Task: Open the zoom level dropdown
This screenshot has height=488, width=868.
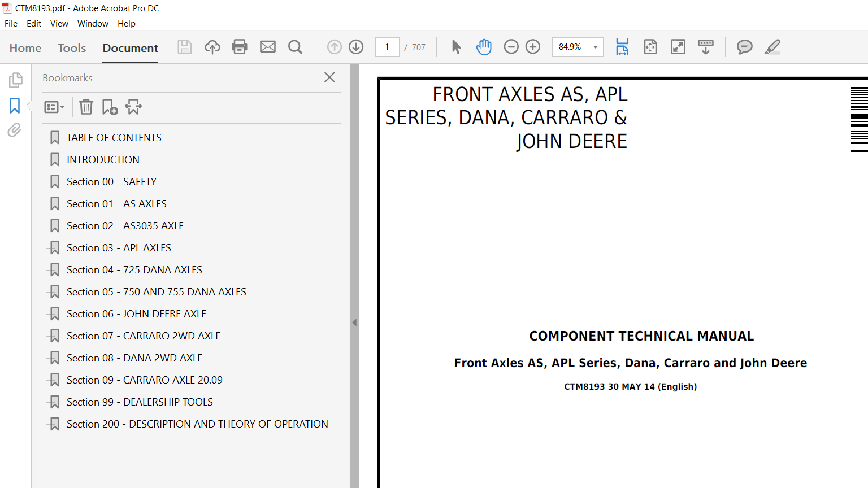Action: pyautogui.click(x=596, y=47)
